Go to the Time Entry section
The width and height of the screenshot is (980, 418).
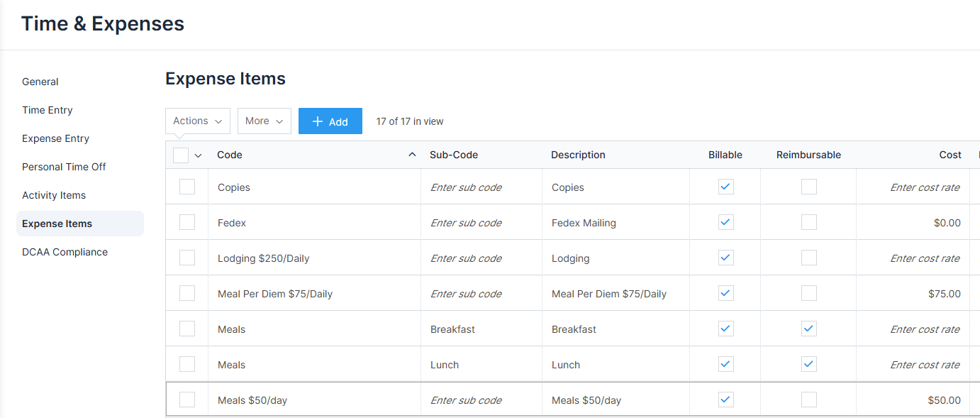click(x=48, y=110)
